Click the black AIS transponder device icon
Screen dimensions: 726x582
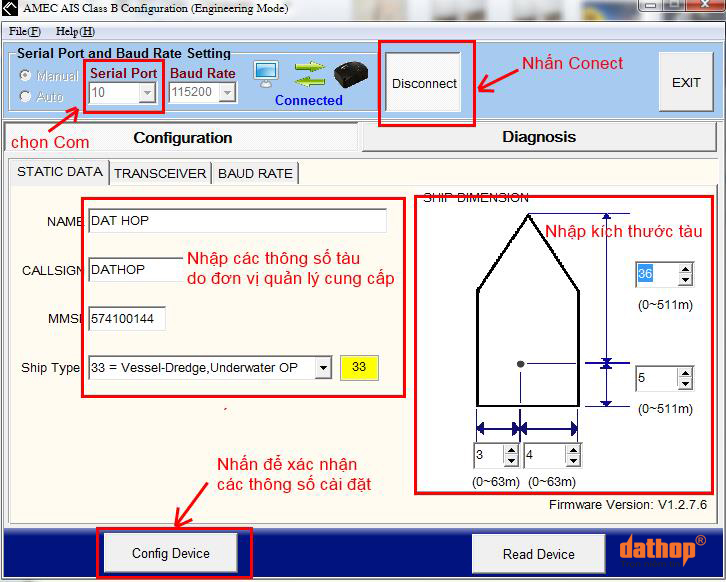[350, 75]
